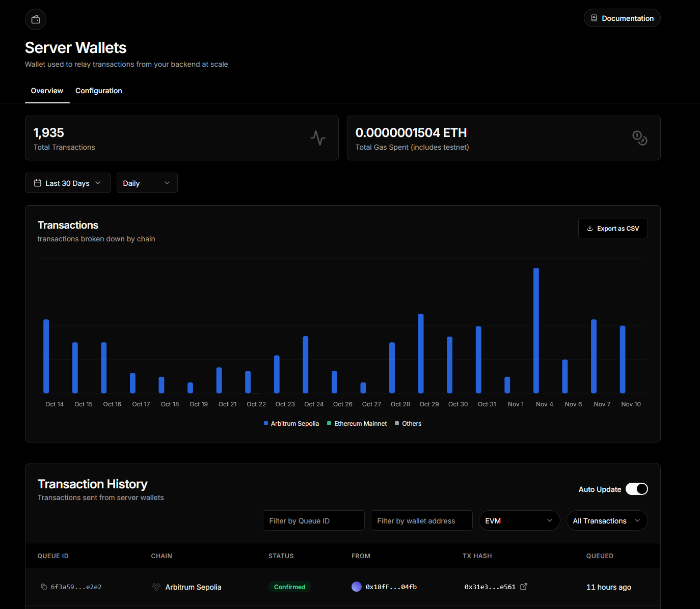Expand the EVM chain type dropdown

[519, 520]
